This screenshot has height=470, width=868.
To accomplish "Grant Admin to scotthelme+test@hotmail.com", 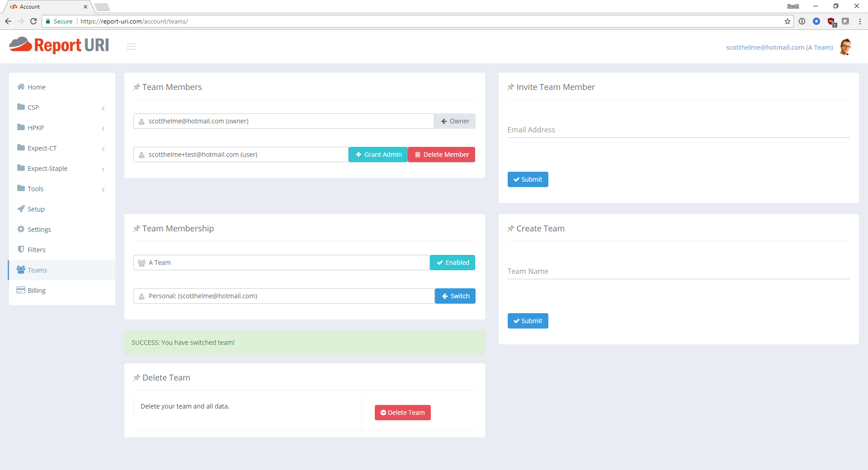I will (x=378, y=154).
